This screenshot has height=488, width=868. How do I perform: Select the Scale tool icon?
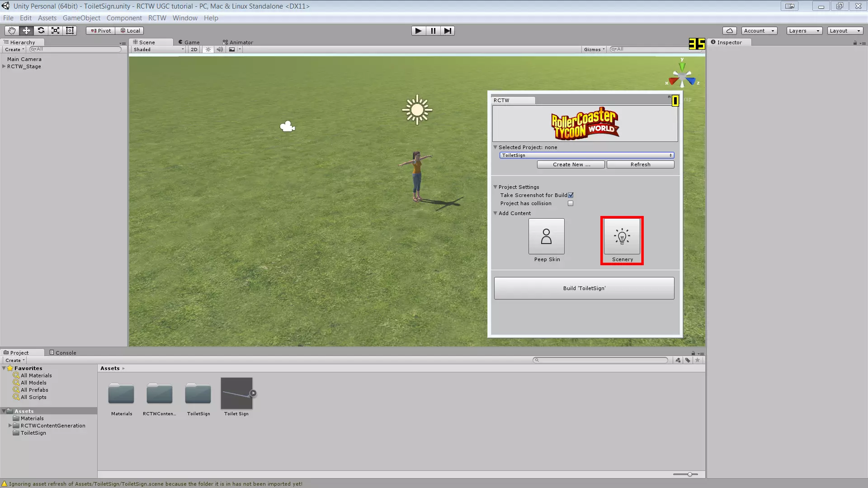tap(55, 31)
